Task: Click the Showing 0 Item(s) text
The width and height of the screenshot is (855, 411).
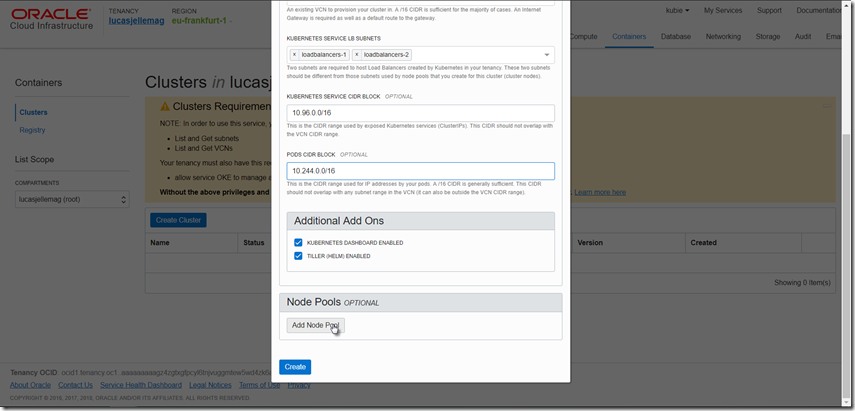Action: coord(802,283)
